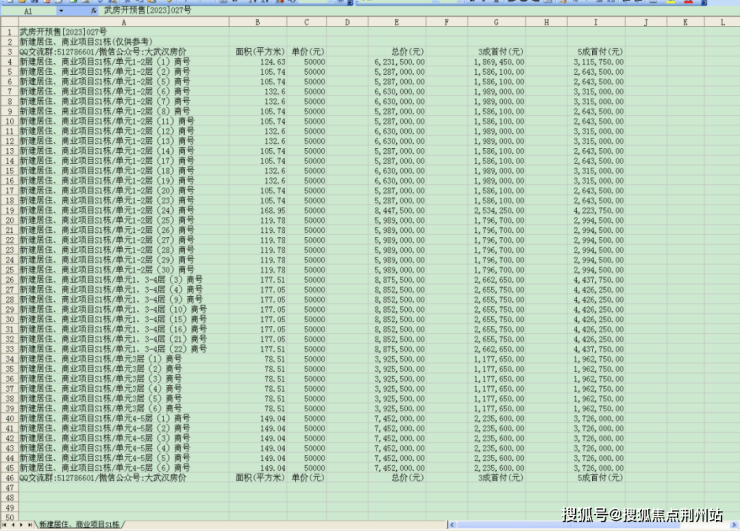Select cell A1 武房开预售[2023]027号
The image size is (740, 531).
[124, 32]
